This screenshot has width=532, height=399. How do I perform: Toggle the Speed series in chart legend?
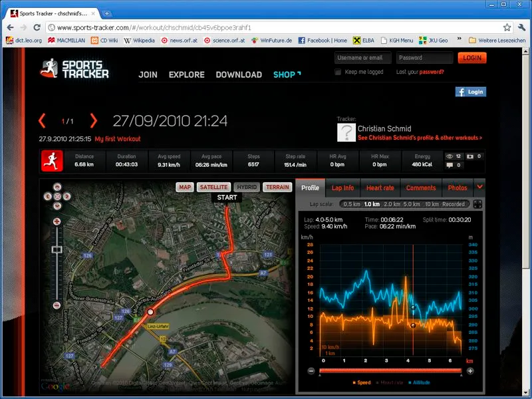point(362,383)
